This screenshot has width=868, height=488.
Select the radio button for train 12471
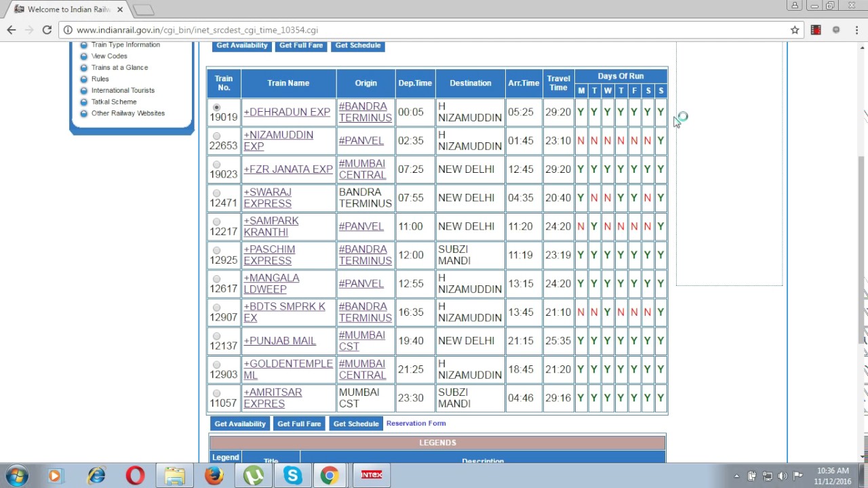(216, 193)
